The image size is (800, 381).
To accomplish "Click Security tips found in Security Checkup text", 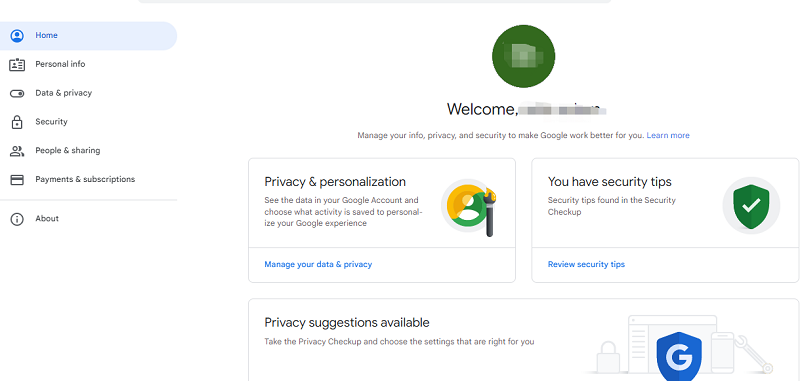I will pyautogui.click(x=612, y=206).
